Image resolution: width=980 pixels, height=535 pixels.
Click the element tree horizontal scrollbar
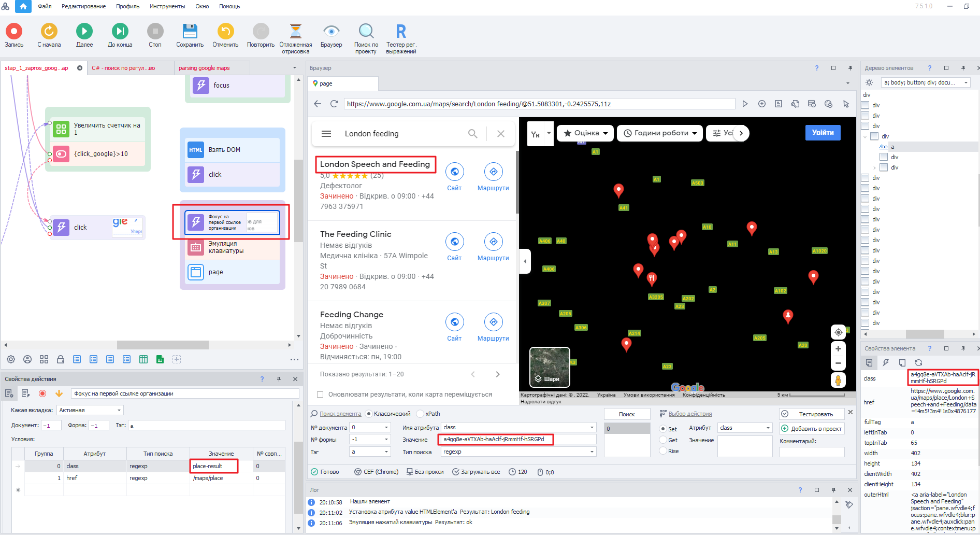pyautogui.click(x=925, y=334)
